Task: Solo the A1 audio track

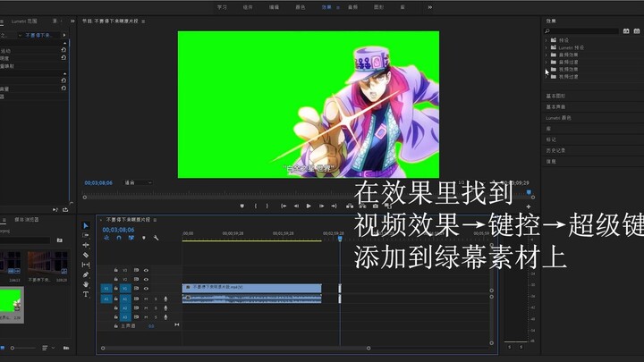Action: [x=156, y=299]
